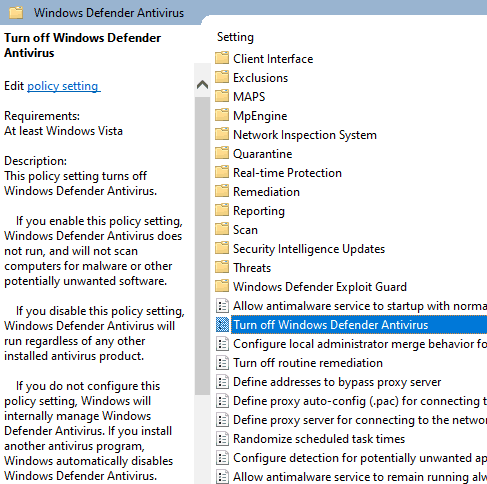Select the MpEngine folder name
Viewport: 487px width, 484px height.
260,116
